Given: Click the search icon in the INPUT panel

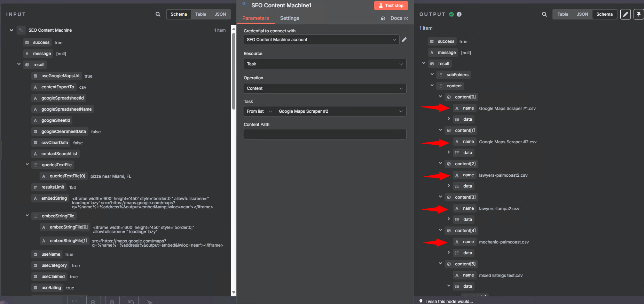Looking at the screenshot, I should [158, 14].
